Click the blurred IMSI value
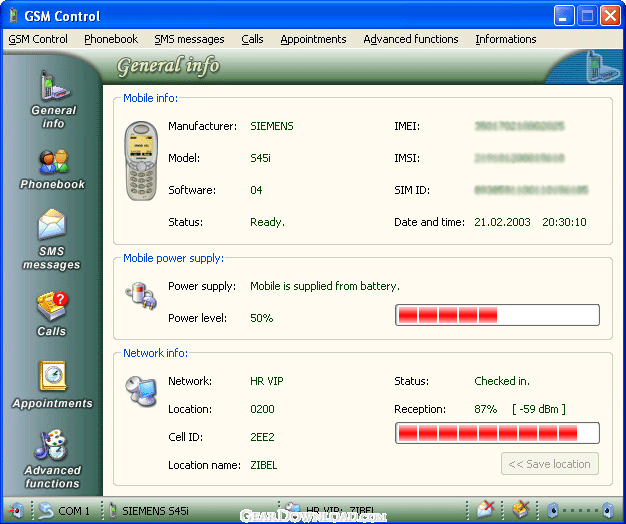Screen dimensions: 626x524 [x=519, y=158]
